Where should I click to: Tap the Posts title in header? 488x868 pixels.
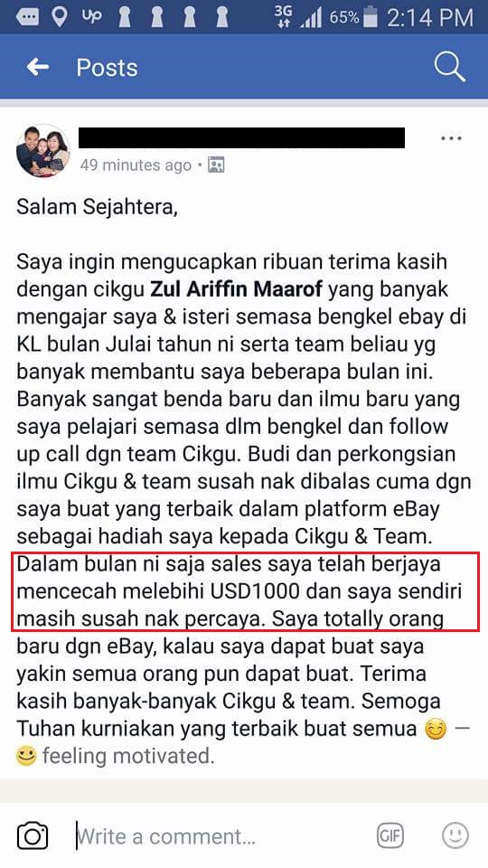point(107,68)
